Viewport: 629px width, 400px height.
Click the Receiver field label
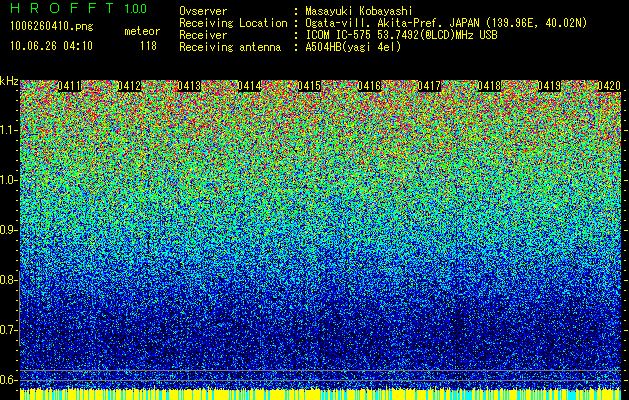pyautogui.click(x=203, y=35)
